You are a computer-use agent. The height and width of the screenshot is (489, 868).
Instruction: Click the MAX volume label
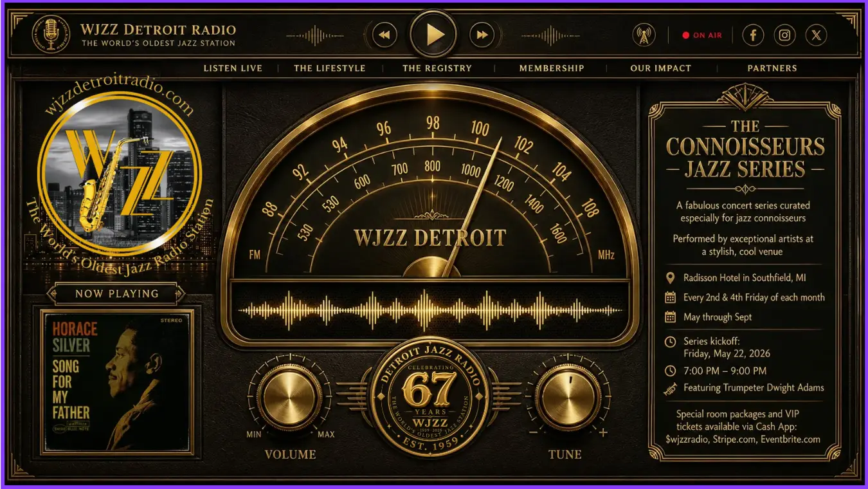point(326,434)
